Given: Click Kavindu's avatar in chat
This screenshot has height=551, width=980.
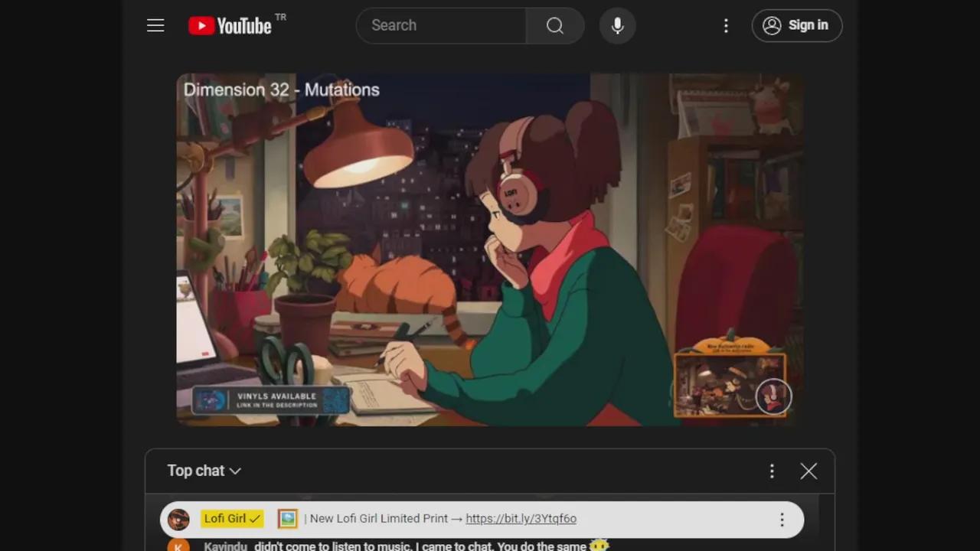Looking at the screenshot, I should click(178, 546).
